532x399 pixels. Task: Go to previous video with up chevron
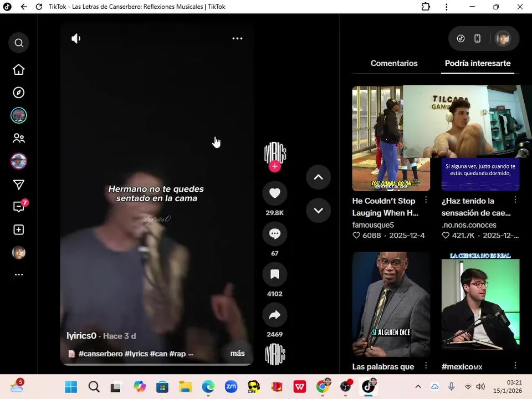pos(318,177)
